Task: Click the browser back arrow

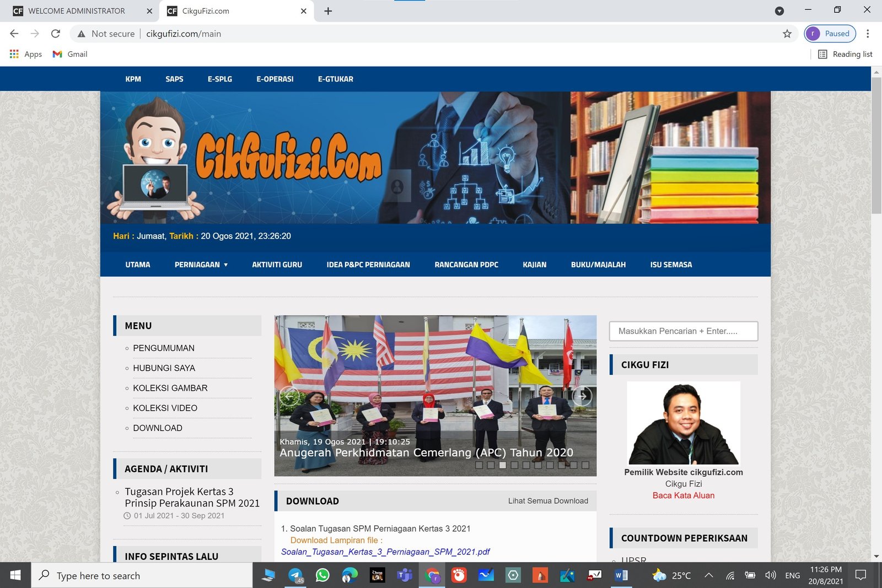Action: (14, 34)
